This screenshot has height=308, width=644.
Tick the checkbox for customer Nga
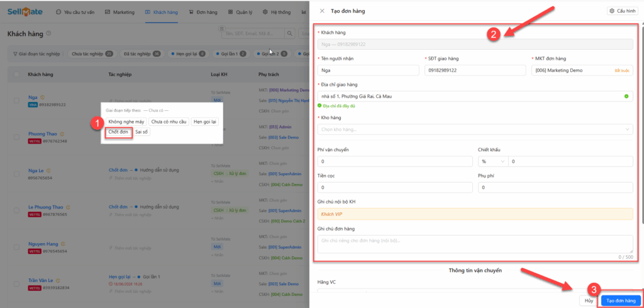(17, 100)
